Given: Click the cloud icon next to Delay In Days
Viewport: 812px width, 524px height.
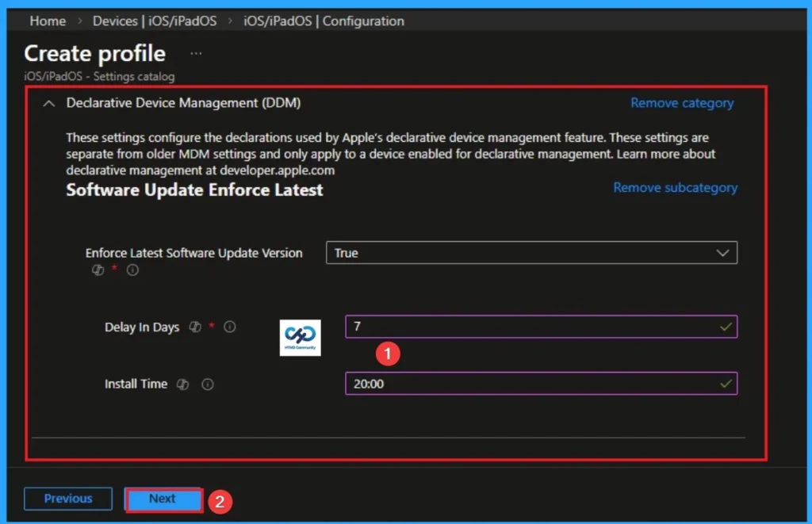Looking at the screenshot, I should click(195, 327).
